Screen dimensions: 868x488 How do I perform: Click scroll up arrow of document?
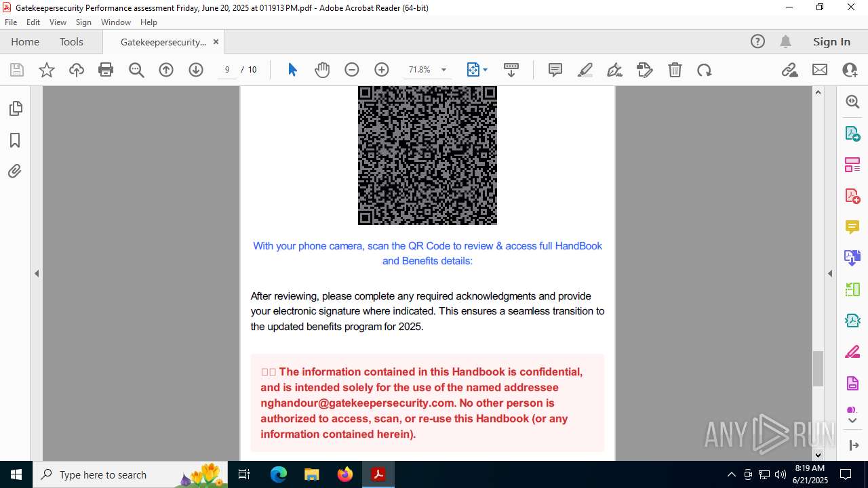tap(818, 92)
